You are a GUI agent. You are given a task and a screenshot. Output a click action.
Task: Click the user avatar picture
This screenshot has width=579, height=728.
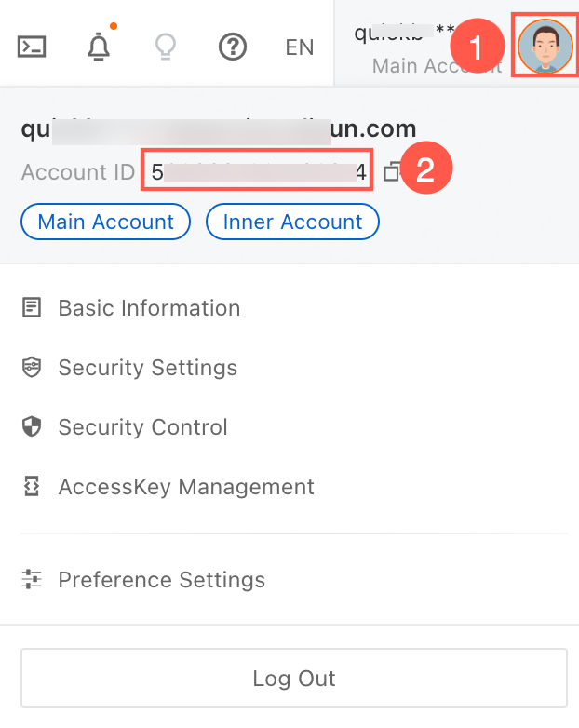[x=545, y=46]
